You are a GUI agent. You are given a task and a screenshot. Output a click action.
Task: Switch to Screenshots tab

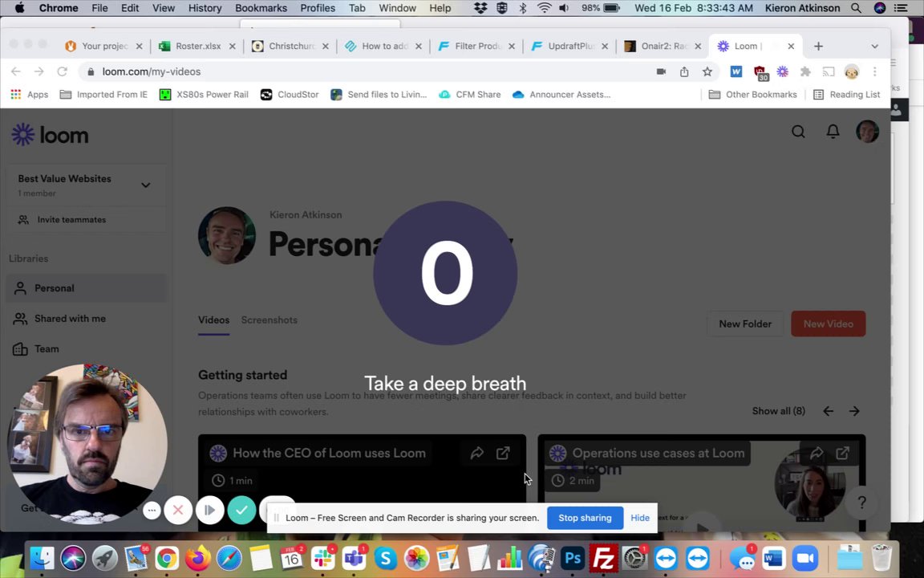pyautogui.click(x=269, y=320)
